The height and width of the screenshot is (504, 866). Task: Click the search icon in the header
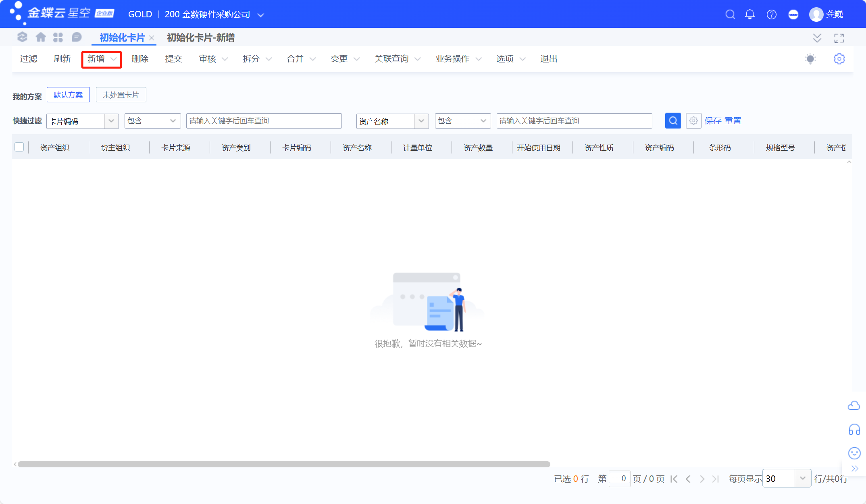click(x=730, y=15)
